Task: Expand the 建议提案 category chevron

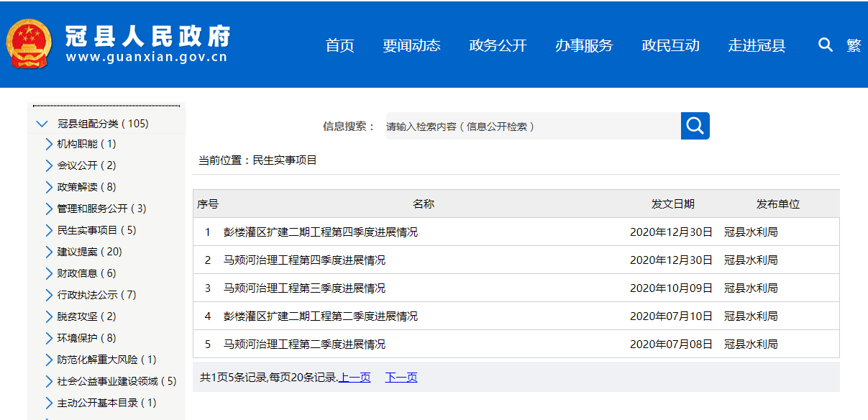Action: pos(48,252)
